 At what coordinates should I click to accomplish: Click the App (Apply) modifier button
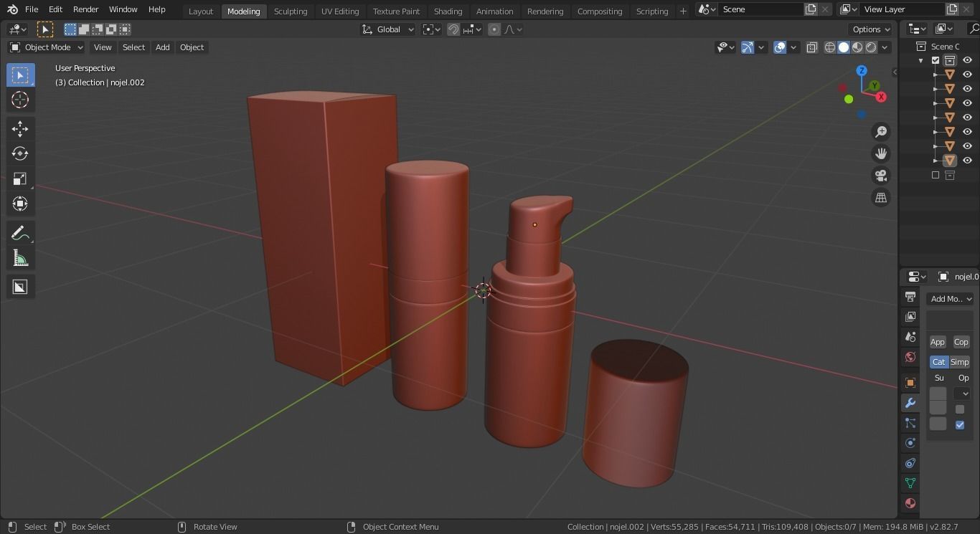(938, 342)
